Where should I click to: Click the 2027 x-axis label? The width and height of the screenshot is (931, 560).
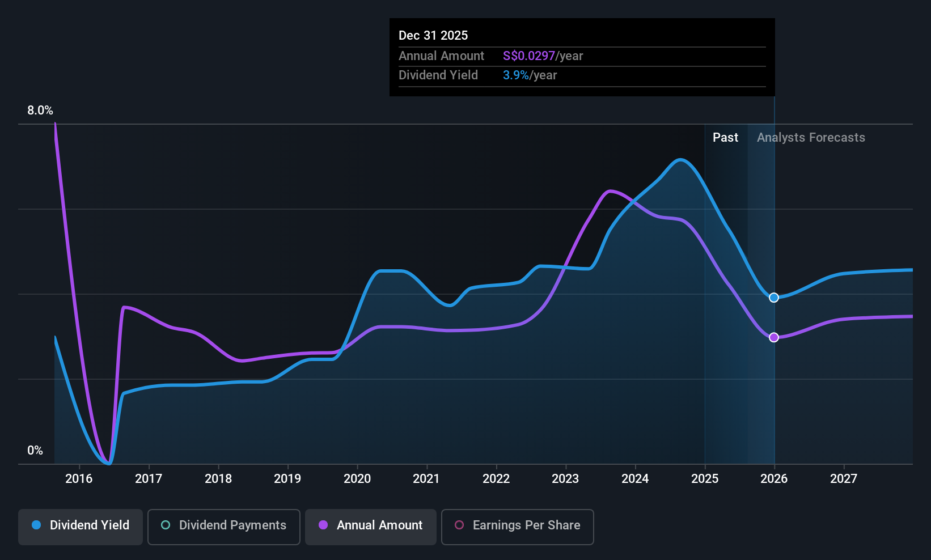coord(844,479)
